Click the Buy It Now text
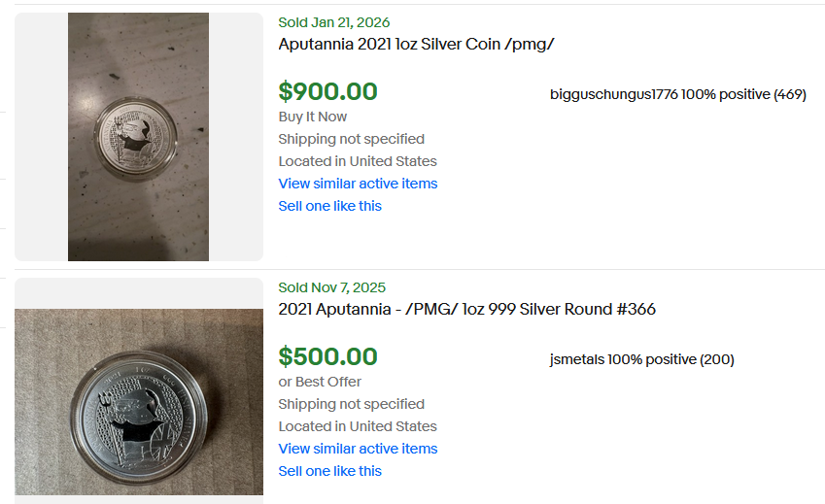This screenshot has width=825, height=504. click(x=312, y=117)
